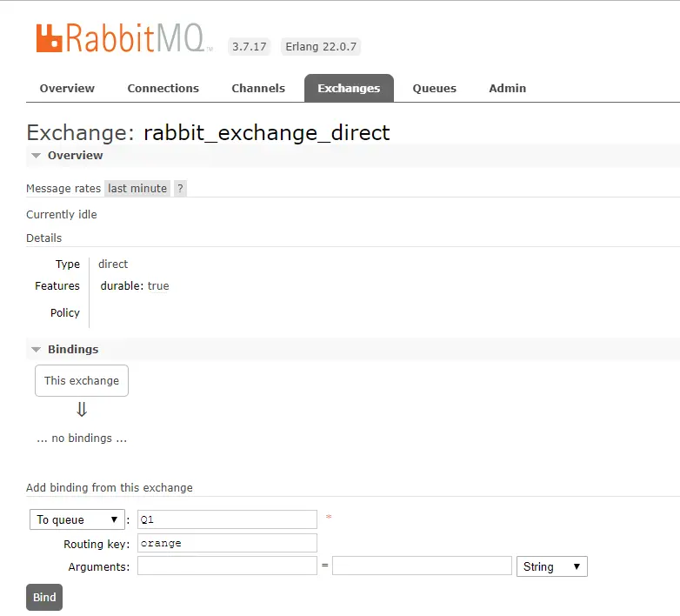The height and width of the screenshot is (616, 680).
Task: Click the 'direct' type value
Action: [113, 264]
